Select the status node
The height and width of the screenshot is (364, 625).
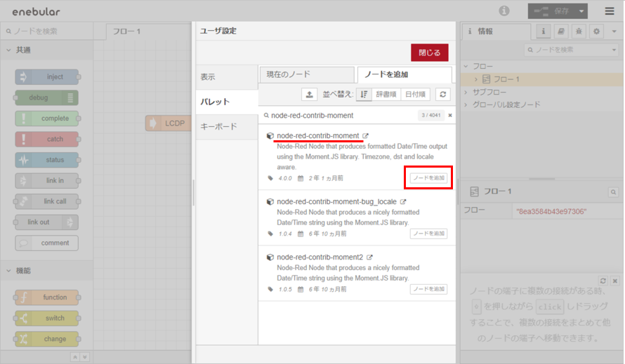(x=47, y=160)
